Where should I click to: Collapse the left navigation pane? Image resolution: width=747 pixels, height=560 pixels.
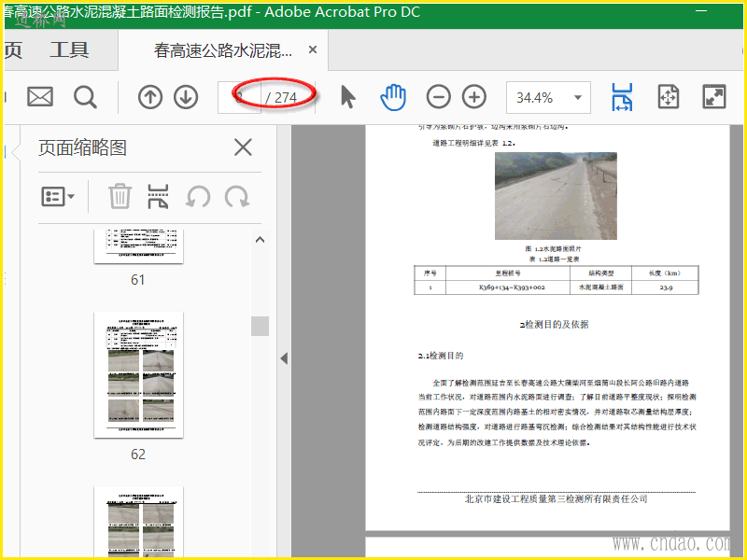tap(284, 358)
